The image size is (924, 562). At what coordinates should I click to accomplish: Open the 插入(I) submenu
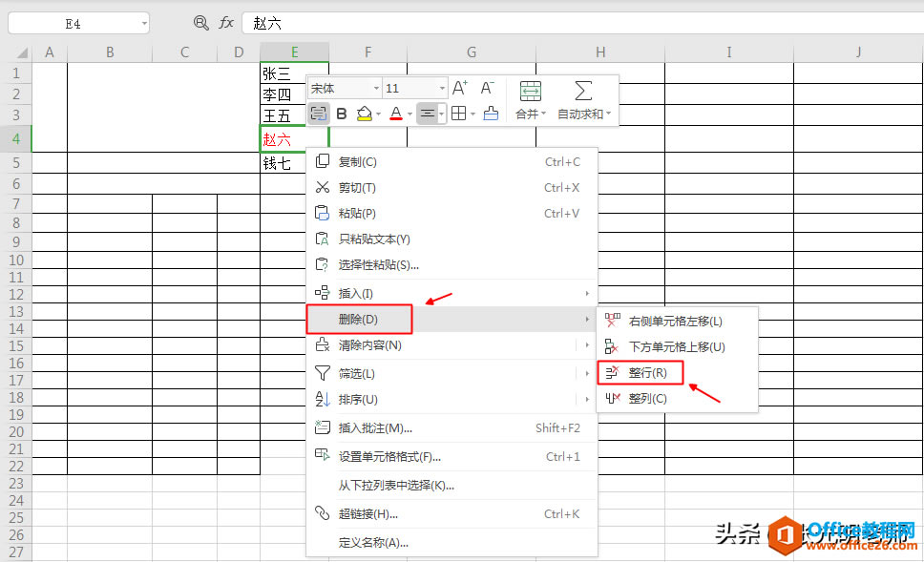pos(451,293)
